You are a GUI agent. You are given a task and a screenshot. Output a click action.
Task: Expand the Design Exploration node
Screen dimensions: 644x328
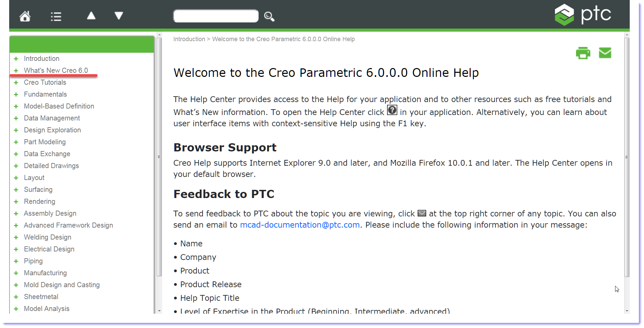[16, 130]
